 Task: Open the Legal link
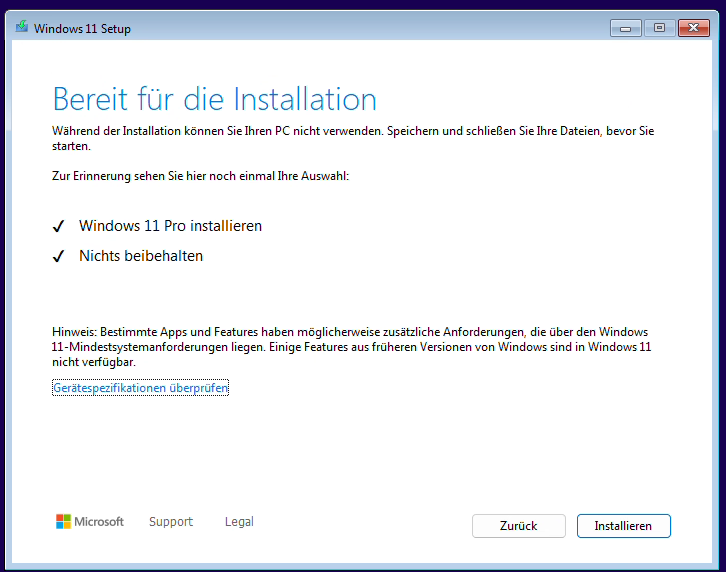(239, 522)
